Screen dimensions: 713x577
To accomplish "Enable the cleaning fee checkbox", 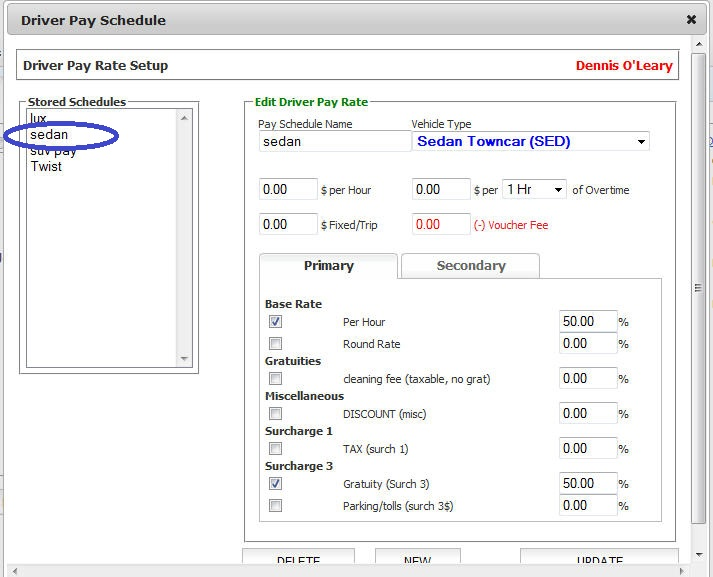I will tap(275, 379).
